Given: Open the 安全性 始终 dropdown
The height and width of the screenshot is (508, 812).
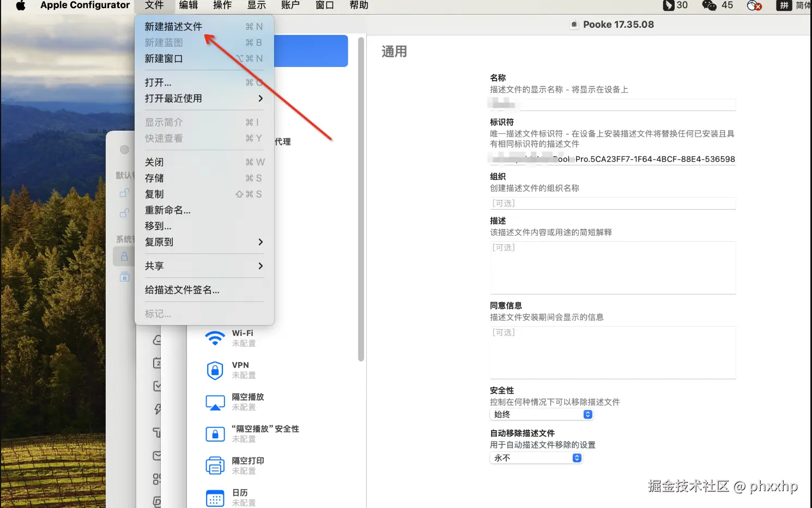Looking at the screenshot, I should coord(541,414).
